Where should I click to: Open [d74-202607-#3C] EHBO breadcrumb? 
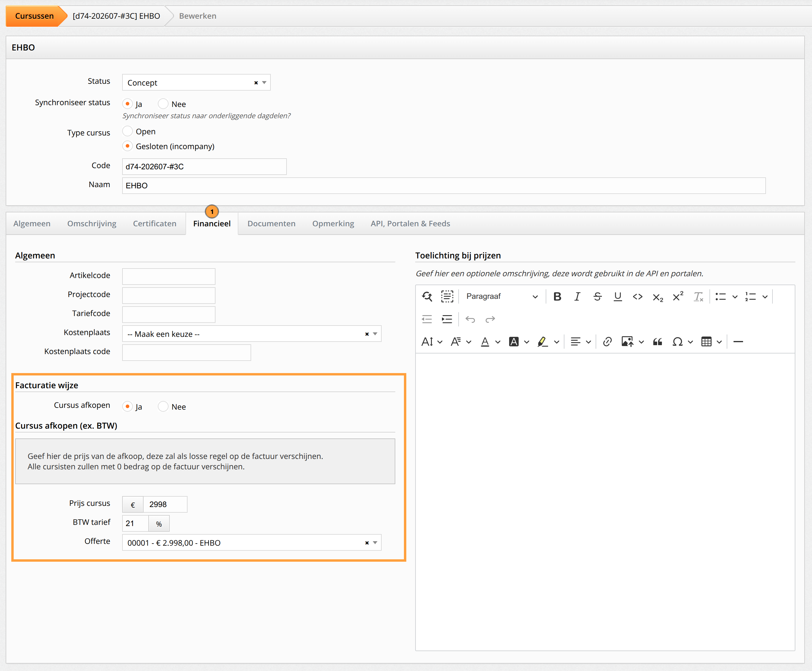tap(117, 16)
